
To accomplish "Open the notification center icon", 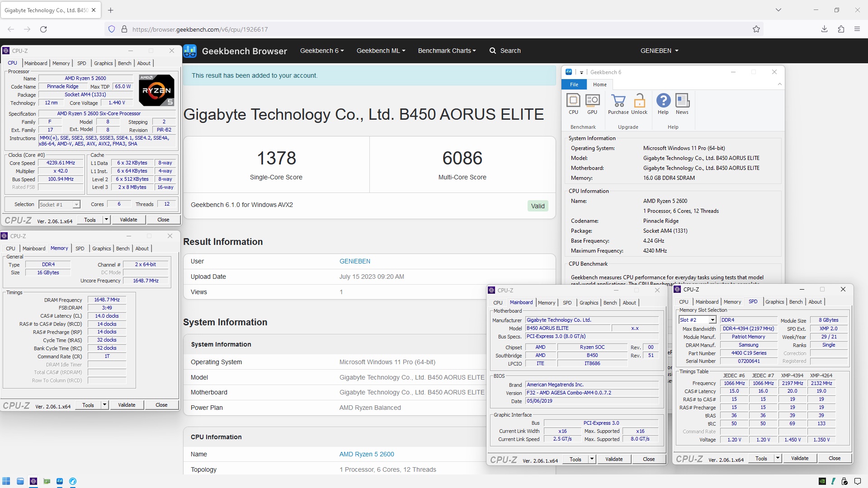I will point(858,481).
